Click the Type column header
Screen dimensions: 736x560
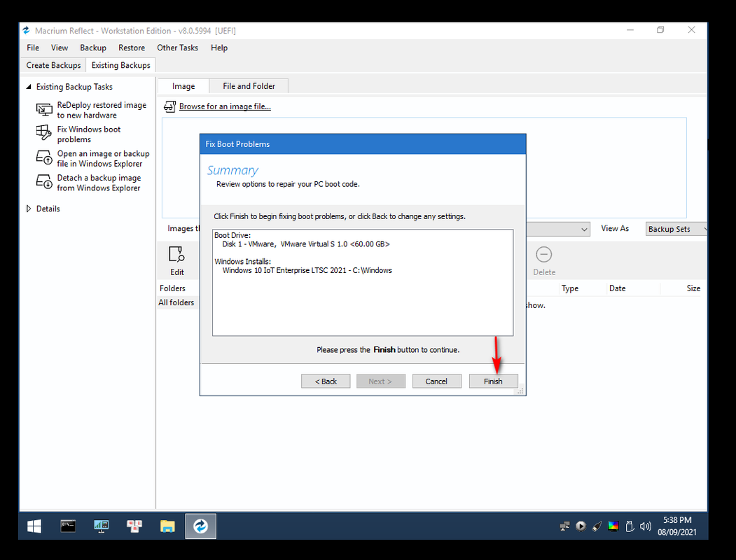[x=570, y=288]
